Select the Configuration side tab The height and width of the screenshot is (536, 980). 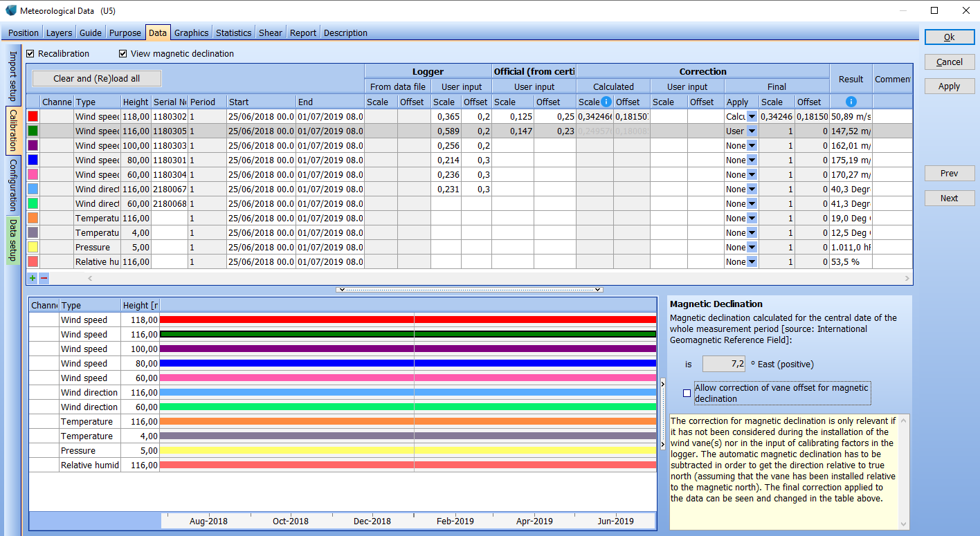point(13,185)
